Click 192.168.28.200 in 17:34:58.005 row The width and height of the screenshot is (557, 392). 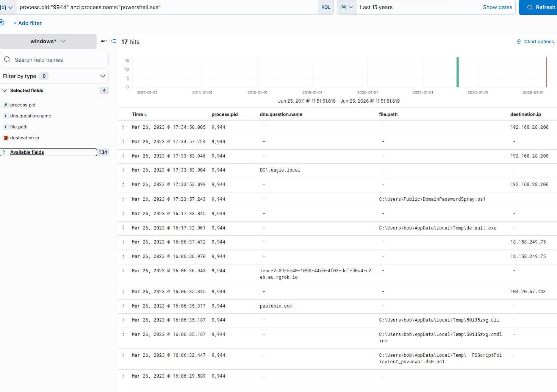(x=529, y=127)
